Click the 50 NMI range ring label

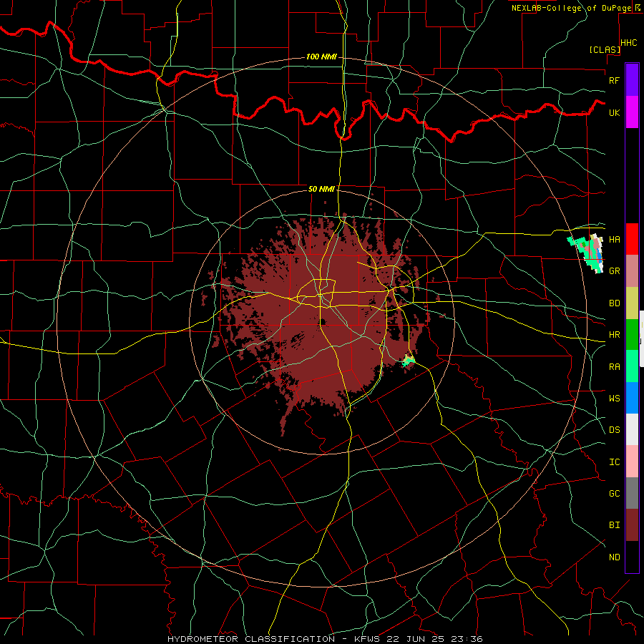coord(321,189)
